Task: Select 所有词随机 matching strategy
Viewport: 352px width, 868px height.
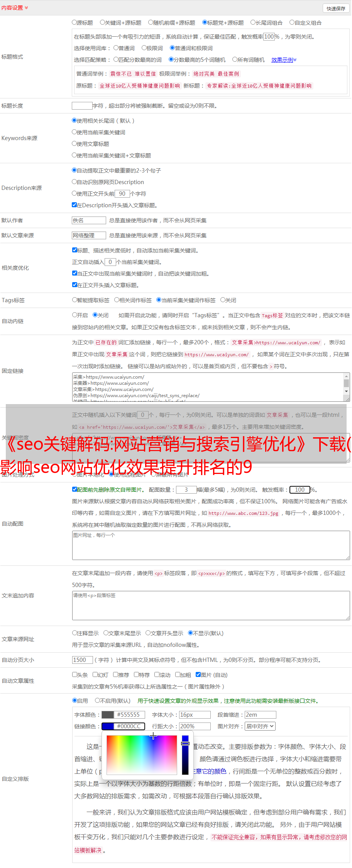Action: click(x=235, y=59)
